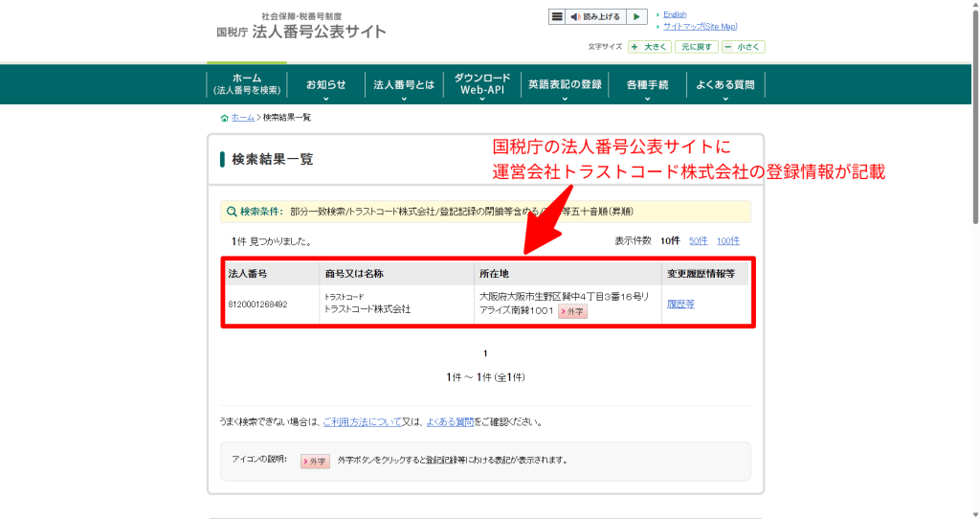
Task: Follow the ホーム breadcrumb link
Action: tap(242, 118)
